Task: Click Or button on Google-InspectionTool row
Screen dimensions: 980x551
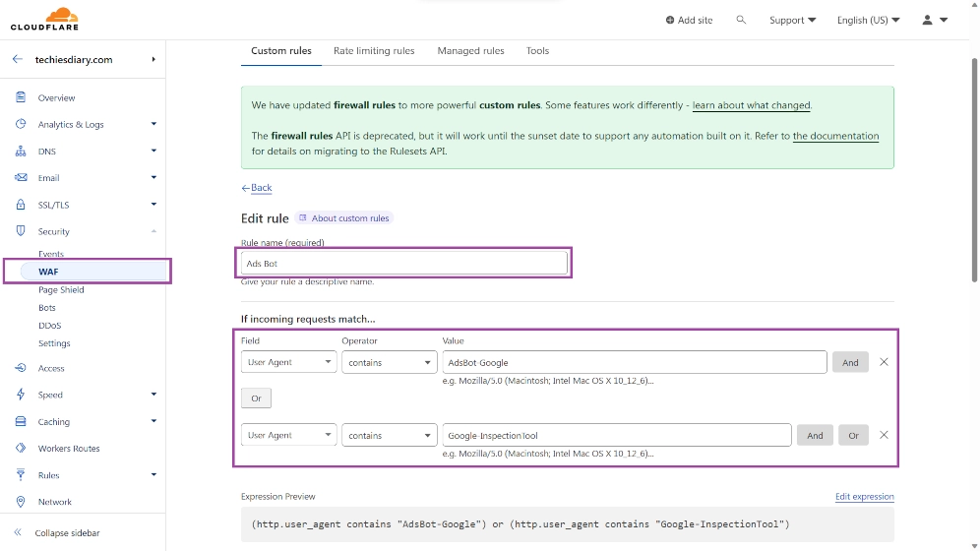Action: coord(854,436)
